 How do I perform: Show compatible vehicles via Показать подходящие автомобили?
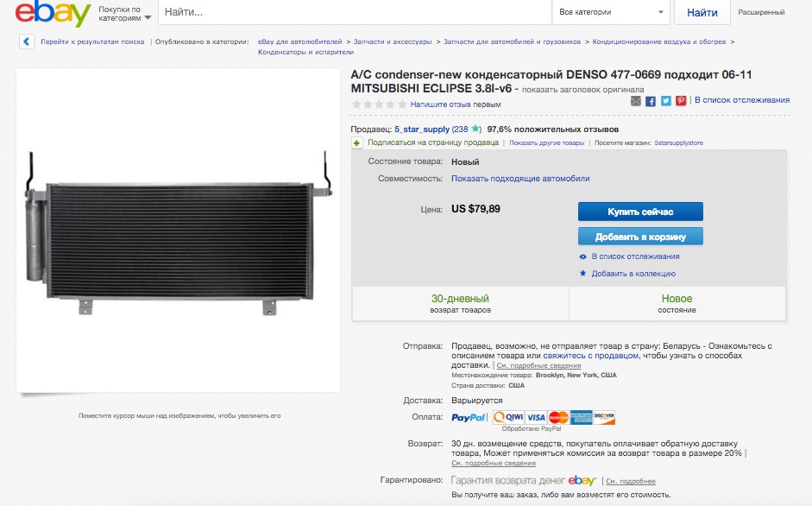(x=520, y=179)
